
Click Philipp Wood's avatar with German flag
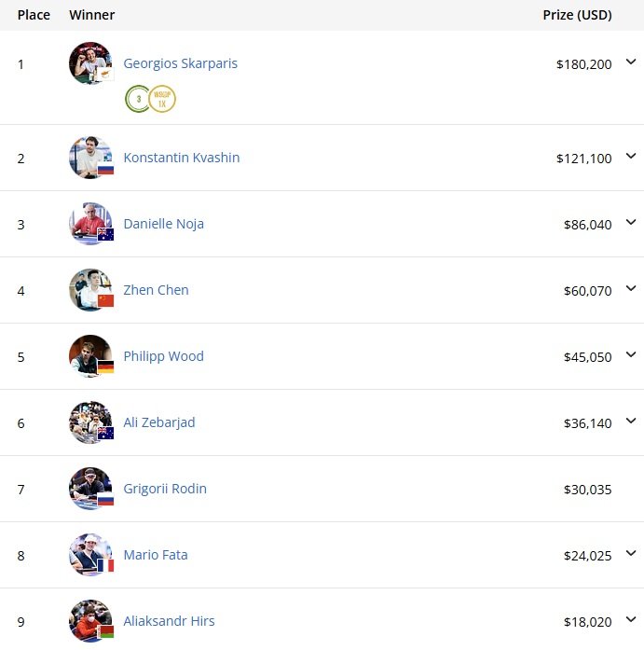(90, 356)
